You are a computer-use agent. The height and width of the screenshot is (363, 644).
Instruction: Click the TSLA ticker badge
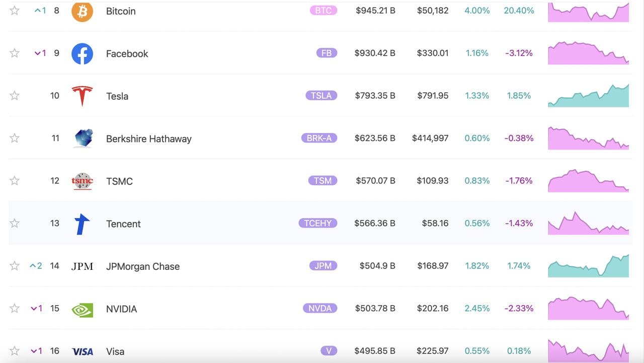pyautogui.click(x=321, y=96)
